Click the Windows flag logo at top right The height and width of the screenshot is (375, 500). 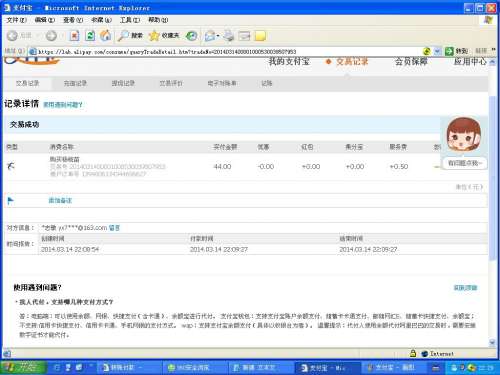coord(488,20)
